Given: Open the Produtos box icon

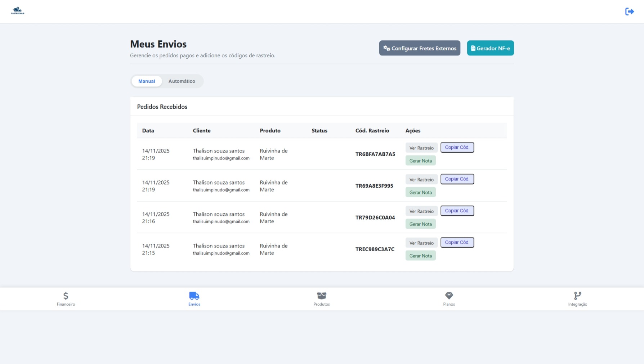Looking at the screenshot, I should [x=321, y=296].
